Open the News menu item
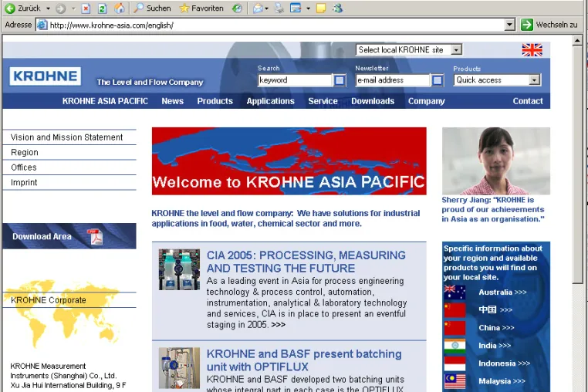The image size is (588, 392). pos(173,101)
